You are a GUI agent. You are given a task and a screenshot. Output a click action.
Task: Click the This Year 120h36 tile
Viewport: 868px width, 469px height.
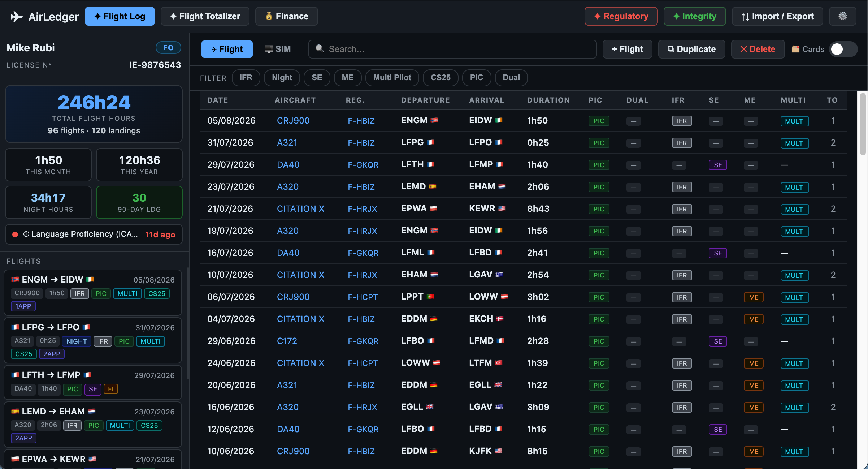pyautogui.click(x=139, y=165)
